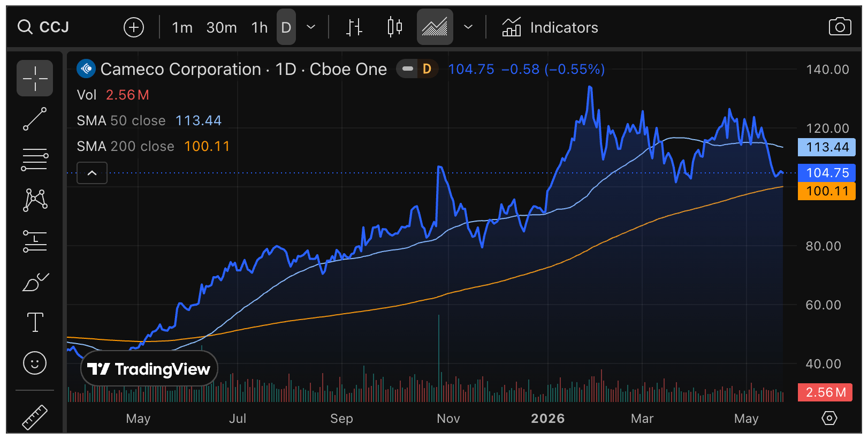This screenshot has height=440, width=868.
Task: Click the 140.00 price axis label
Action: click(827, 70)
